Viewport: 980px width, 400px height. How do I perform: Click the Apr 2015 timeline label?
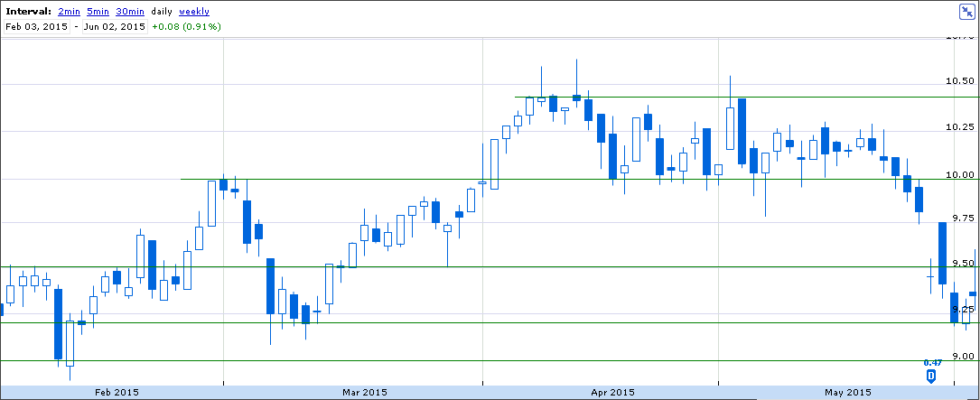click(613, 393)
